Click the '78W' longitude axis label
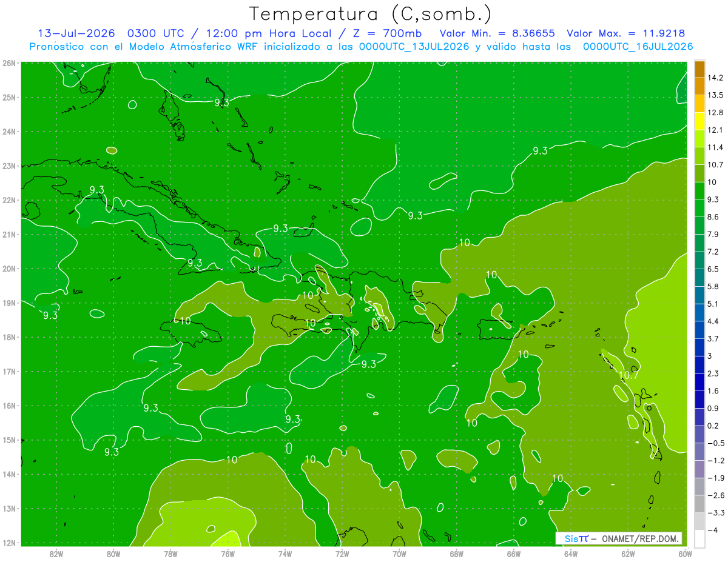This screenshot has height=562, width=728. (170, 553)
